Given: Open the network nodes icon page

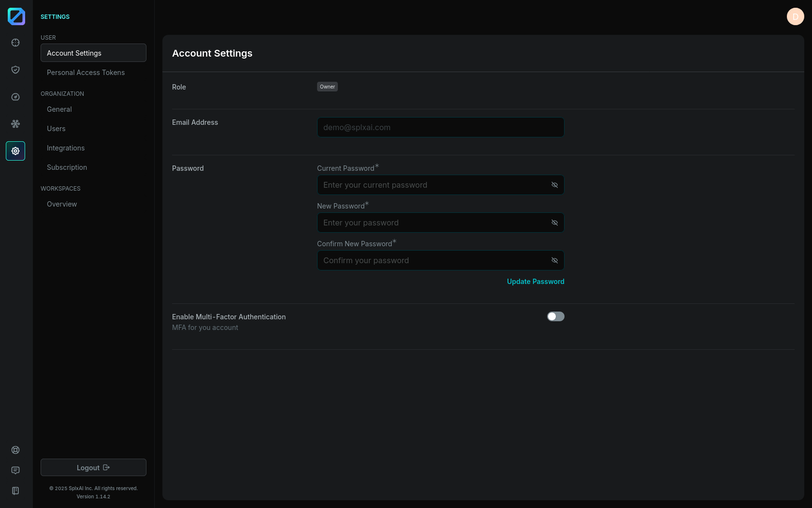Looking at the screenshot, I should coord(15,124).
